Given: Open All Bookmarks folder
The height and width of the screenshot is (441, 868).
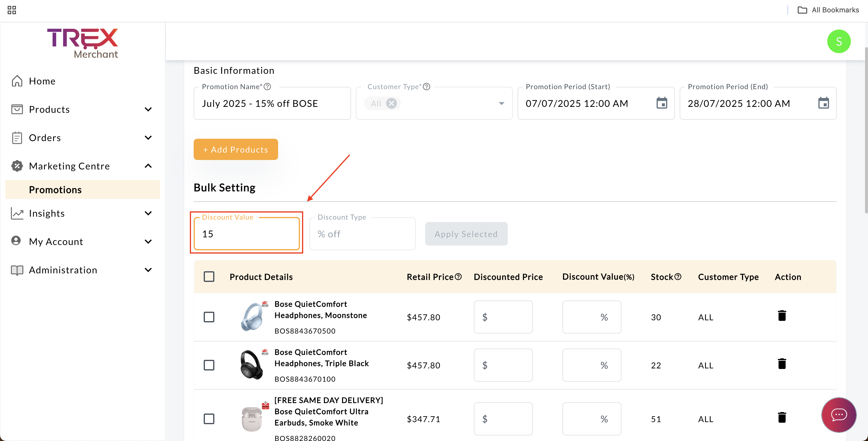Looking at the screenshot, I should 828,10.
